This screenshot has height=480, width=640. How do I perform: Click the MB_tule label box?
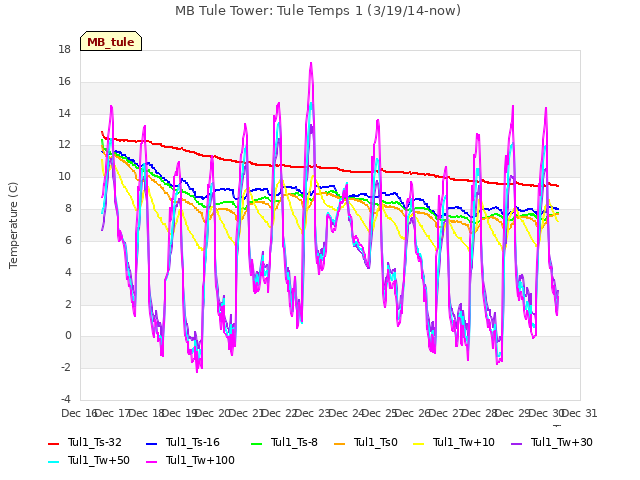pos(111,41)
